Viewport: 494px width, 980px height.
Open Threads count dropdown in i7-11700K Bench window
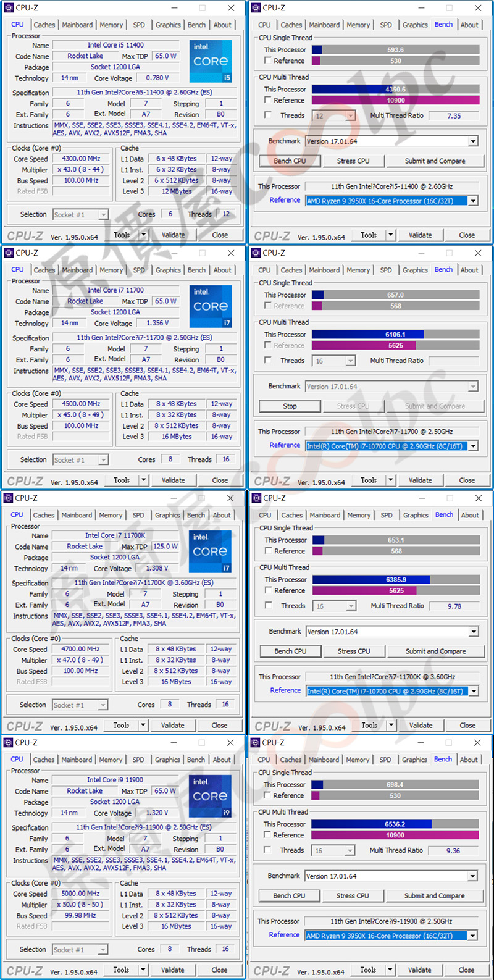point(351,606)
